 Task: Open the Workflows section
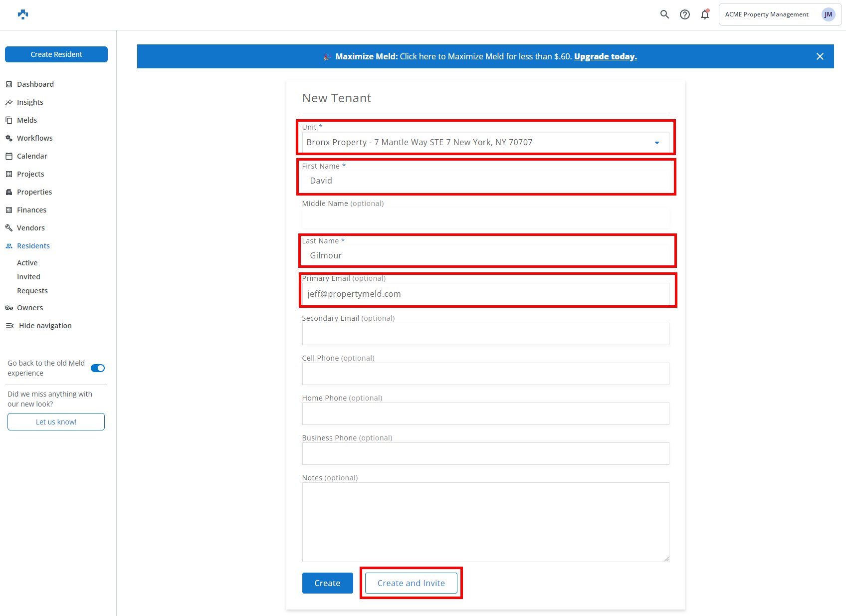pyautogui.click(x=34, y=138)
